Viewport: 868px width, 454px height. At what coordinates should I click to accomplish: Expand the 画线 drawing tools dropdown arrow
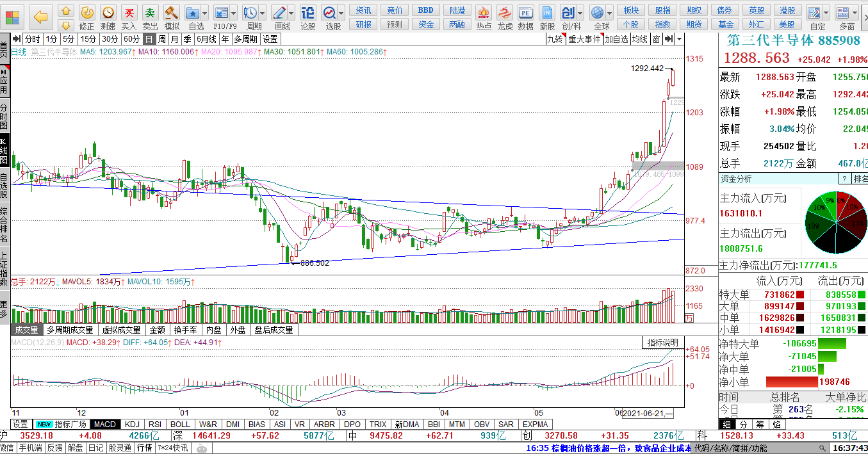pos(291,12)
